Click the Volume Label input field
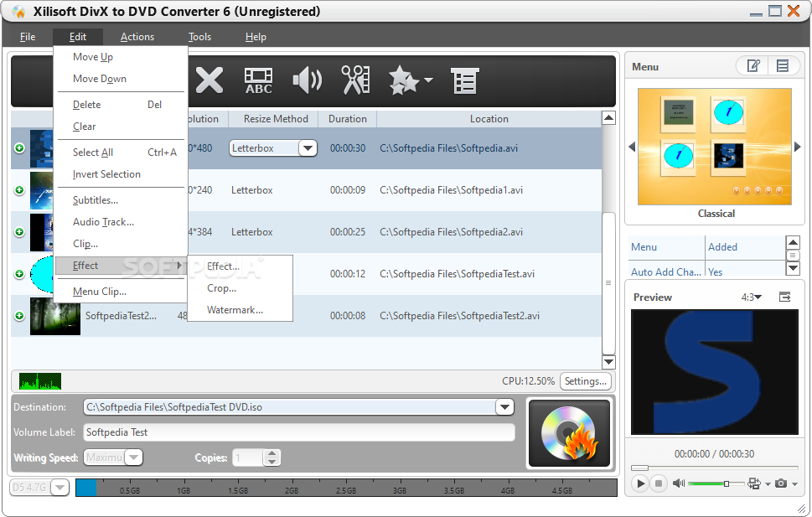Screen dimensions: 812x517 [x=299, y=432]
